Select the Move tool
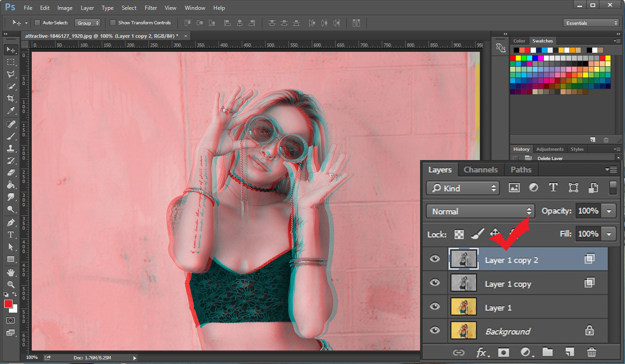625x364 pixels. [x=11, y=49]
